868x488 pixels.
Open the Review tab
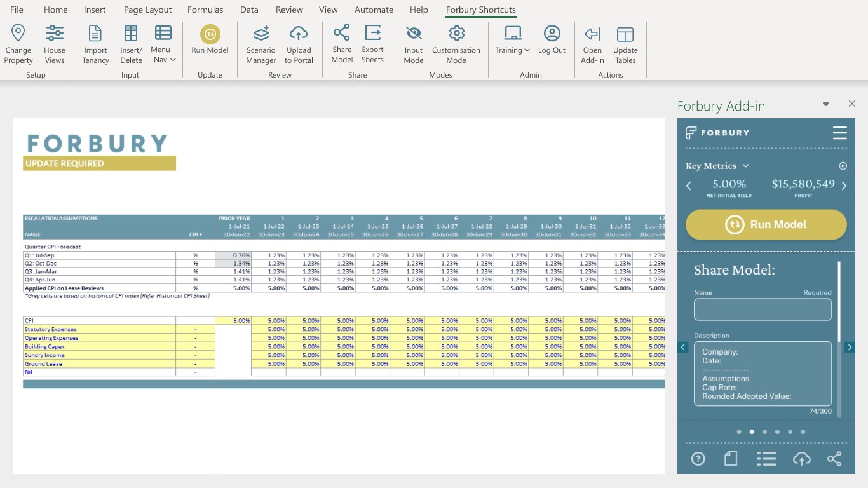point(289,10)
